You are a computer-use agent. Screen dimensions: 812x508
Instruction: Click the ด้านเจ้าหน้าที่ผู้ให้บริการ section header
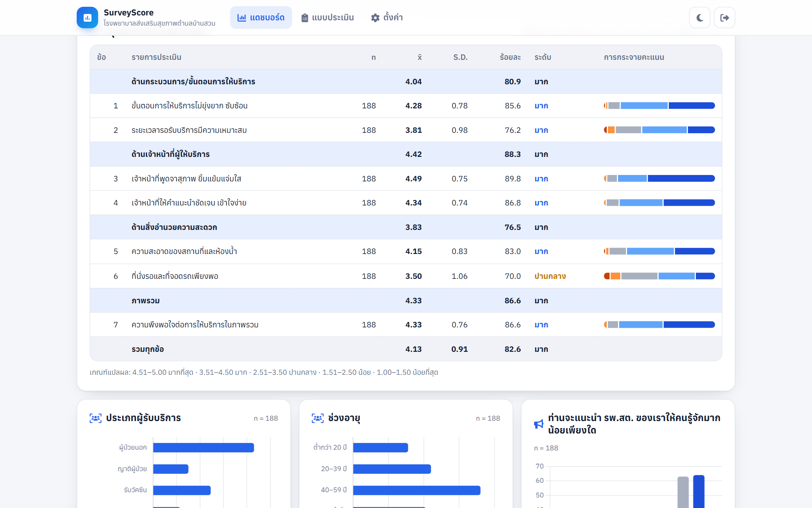[x=406, y=154]
